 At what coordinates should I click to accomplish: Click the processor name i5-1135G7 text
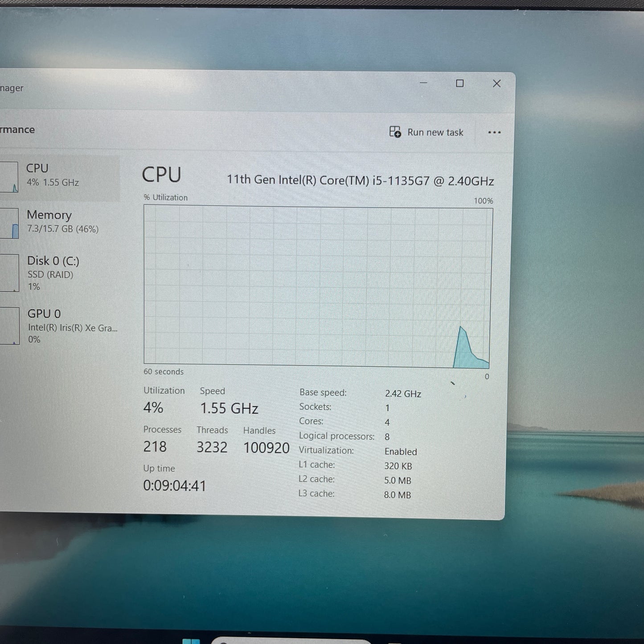point(360,180)
